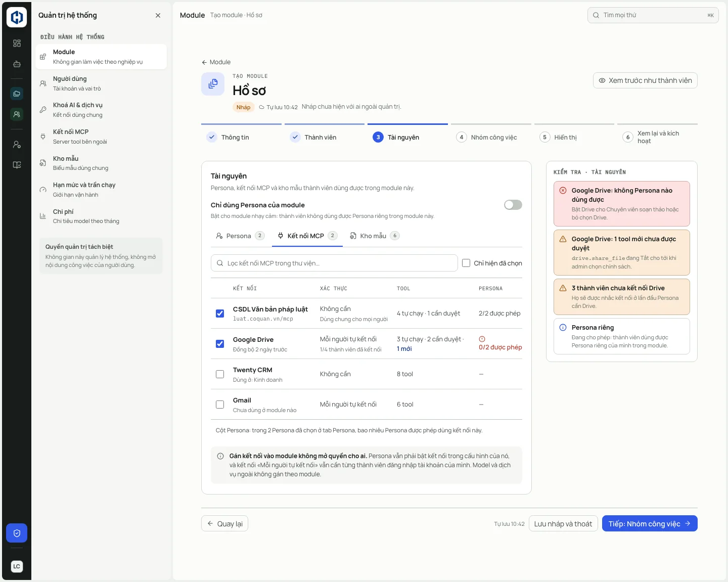Image resolution: width=728 pixels, height=582 pixels.
Task: Switch to the Kho mẫu tab
Action: coord(375,236)
